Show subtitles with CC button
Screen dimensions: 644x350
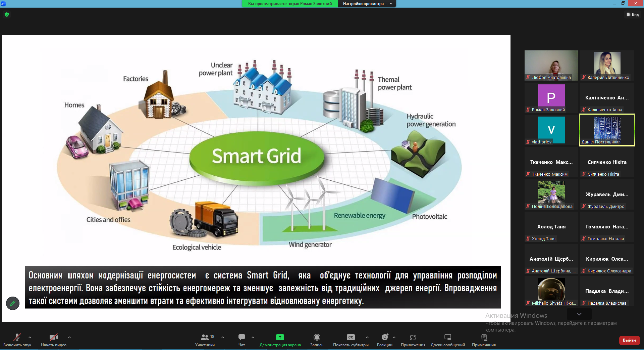point(351,340)
